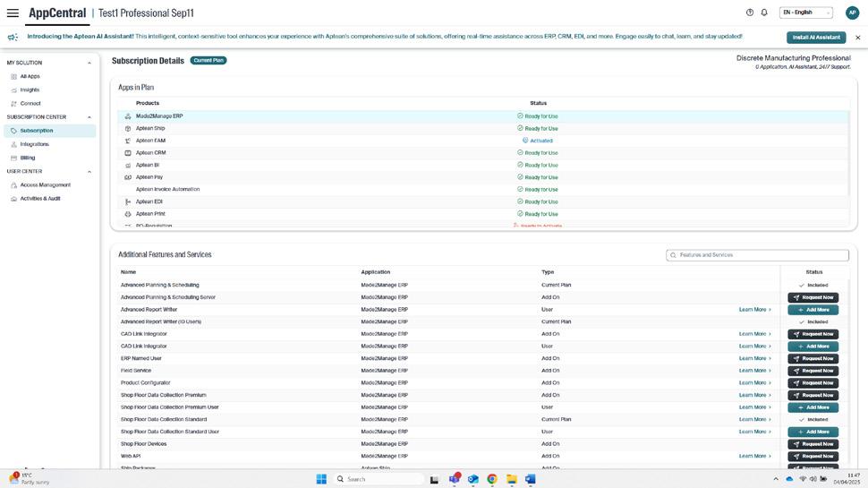
Task: Open Microsoft Word from the taskbar
Action: (531, 479)
